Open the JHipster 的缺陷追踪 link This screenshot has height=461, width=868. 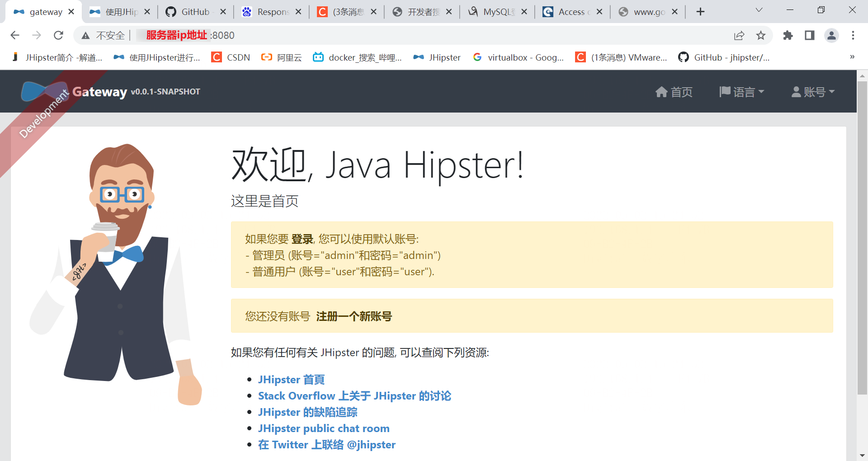point(307,412)
